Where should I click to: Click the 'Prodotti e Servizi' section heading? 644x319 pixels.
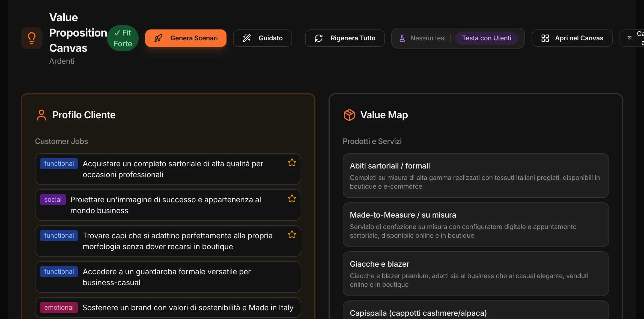(372, 141)
